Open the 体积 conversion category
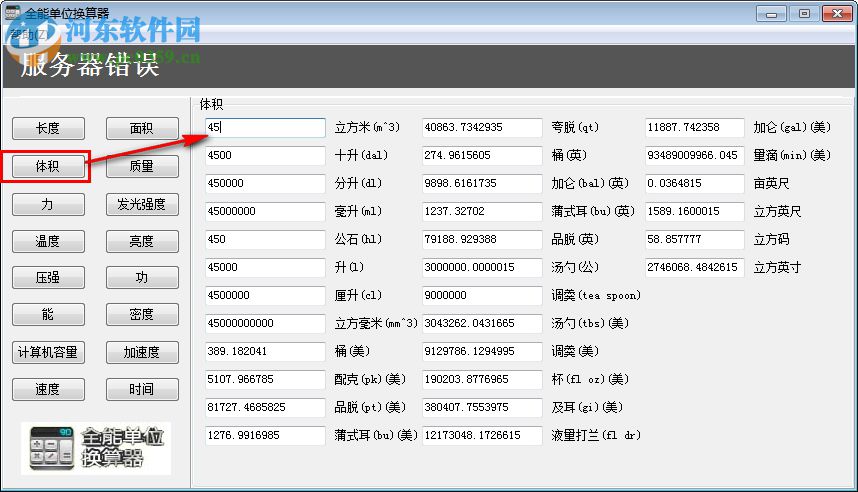The image size is (858, 492). tap(48, 166)
